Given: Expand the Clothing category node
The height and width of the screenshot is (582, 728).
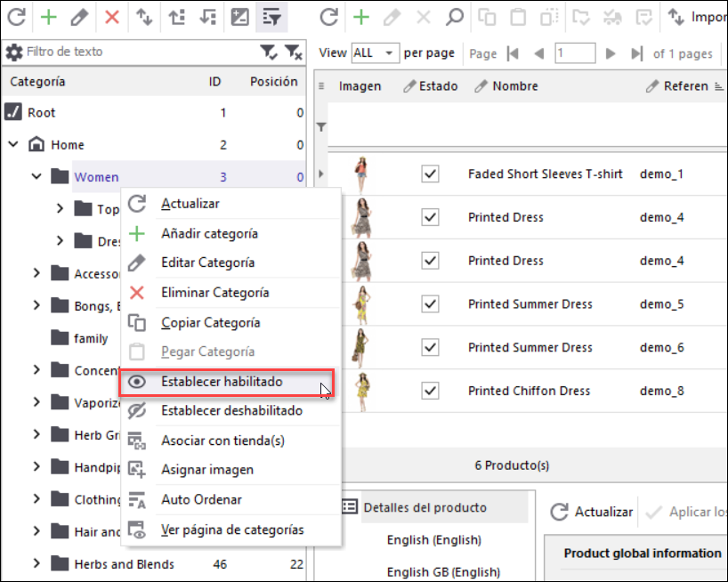Looking at the screenshot, I should [36, 499].
